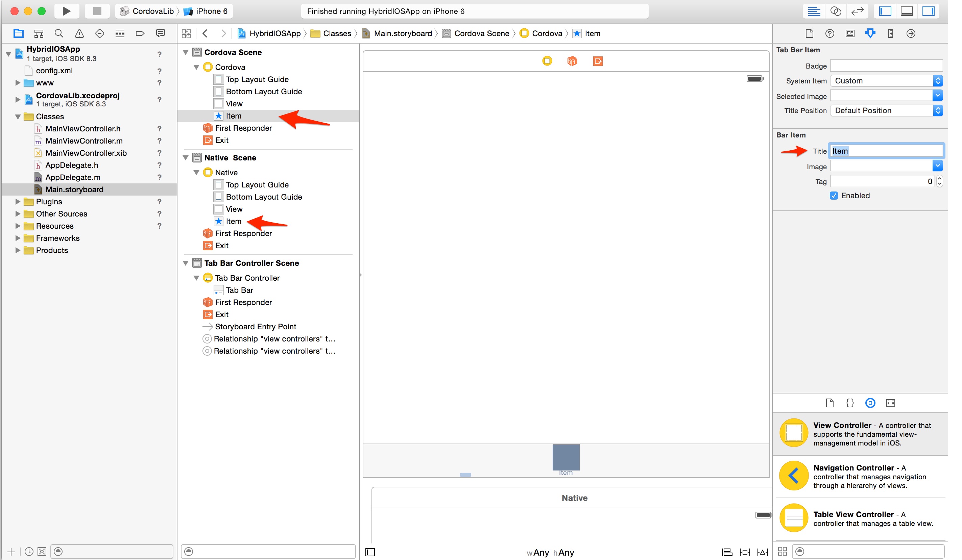Image resolution: width=962 pixels, height=560 pixels.
Task: Toggle the Navigator pane
Action: click(885, 11)
